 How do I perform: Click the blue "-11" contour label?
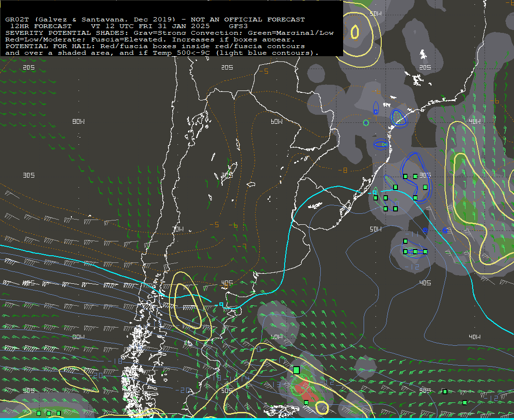(412, 234)
